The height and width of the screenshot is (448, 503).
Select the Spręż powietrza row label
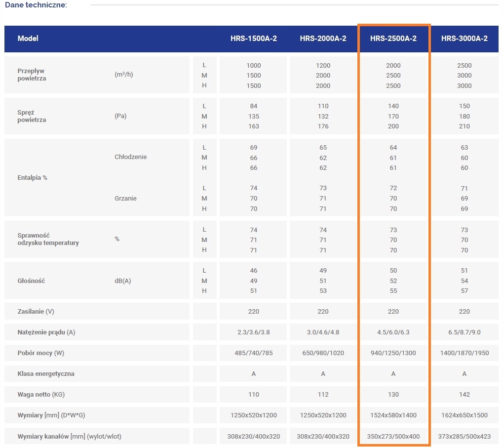pos(32,116)
